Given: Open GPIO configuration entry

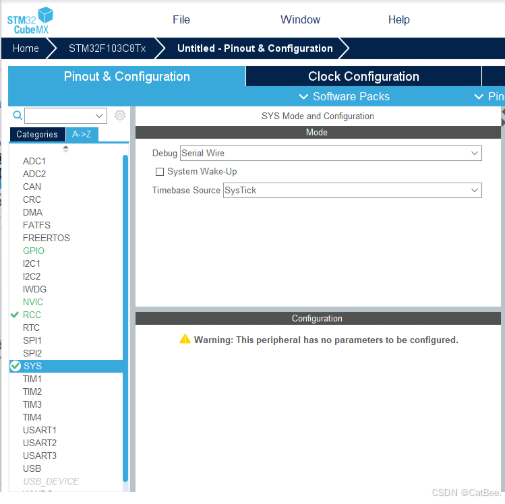Looking at the screenshot, I should [34, 251].
